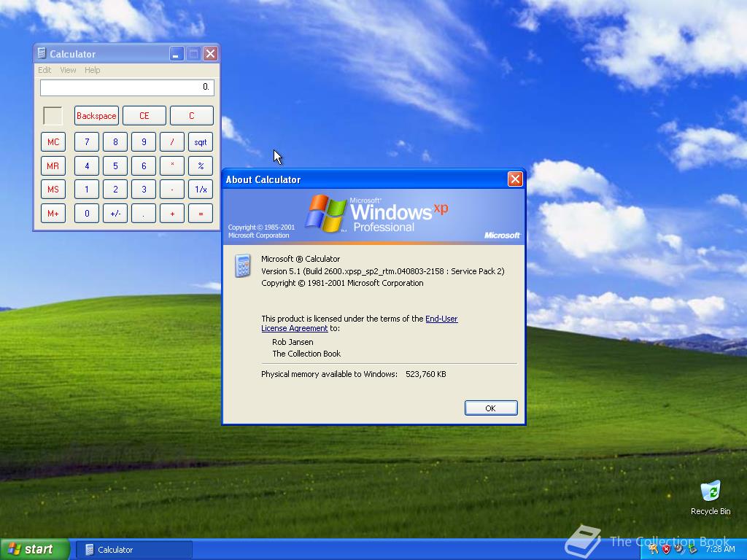Open the View menu in Calculator
The width and height of the screenshot is (747, 560).
[68, 70]
